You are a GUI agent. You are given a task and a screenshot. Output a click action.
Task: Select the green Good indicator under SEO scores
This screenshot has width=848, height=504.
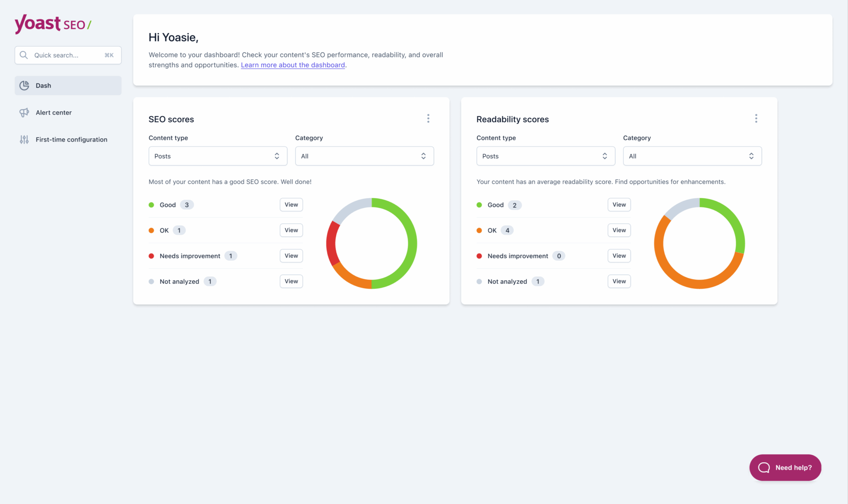[x=151, y=204]
